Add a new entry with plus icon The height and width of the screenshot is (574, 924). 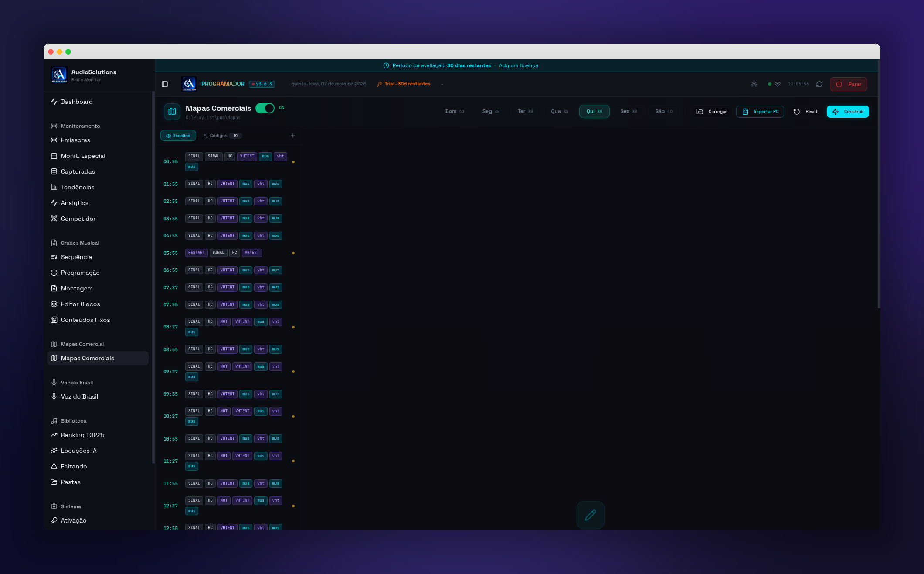click(293, 136)
